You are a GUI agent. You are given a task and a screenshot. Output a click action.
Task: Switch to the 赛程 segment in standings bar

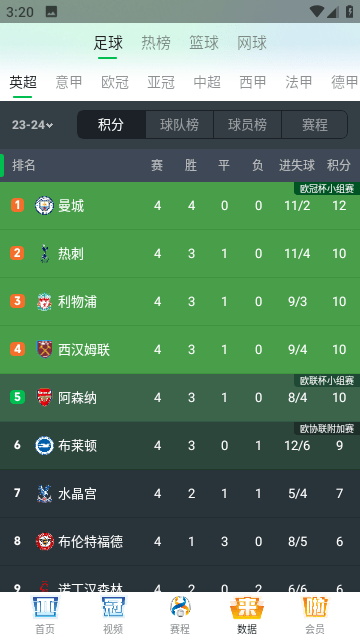coord(315,125)
